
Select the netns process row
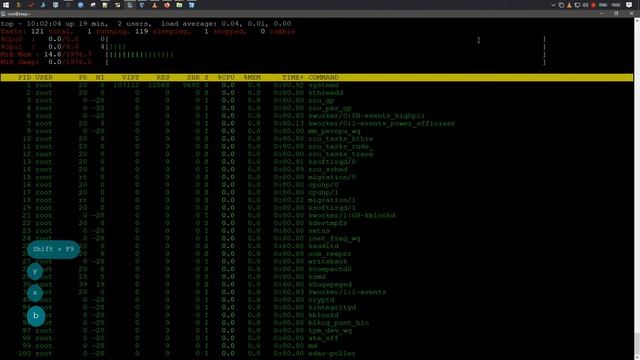click(317, 231)
